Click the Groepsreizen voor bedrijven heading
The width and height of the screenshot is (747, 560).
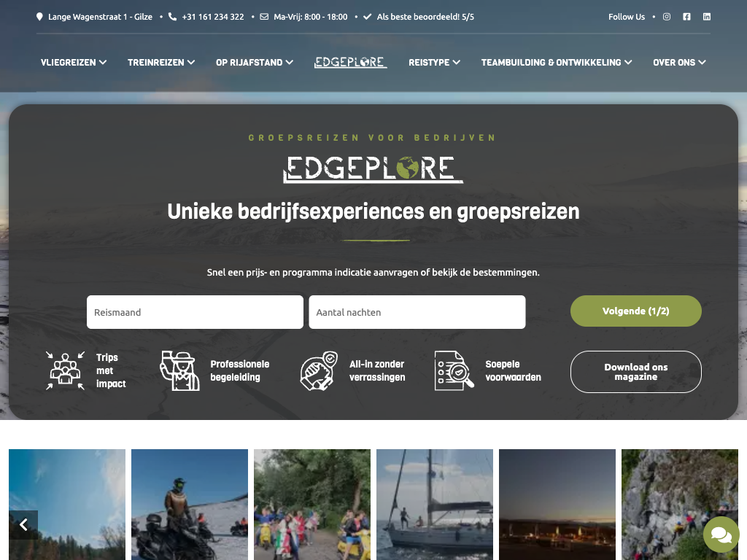pos(372,138)
